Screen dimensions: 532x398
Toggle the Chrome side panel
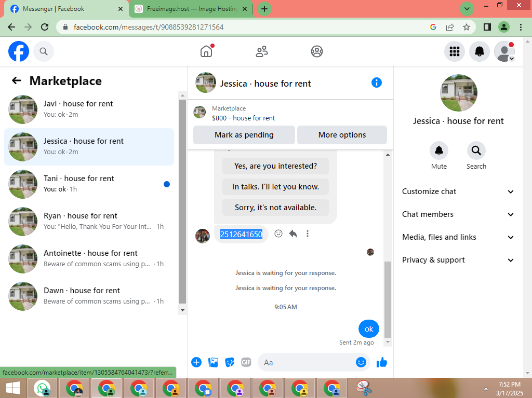click(487, 27)
